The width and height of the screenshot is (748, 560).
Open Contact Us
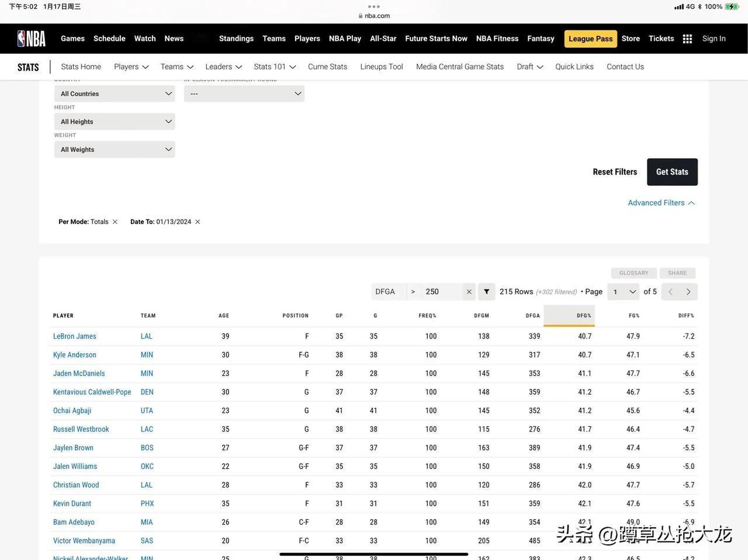pos(625,67)
